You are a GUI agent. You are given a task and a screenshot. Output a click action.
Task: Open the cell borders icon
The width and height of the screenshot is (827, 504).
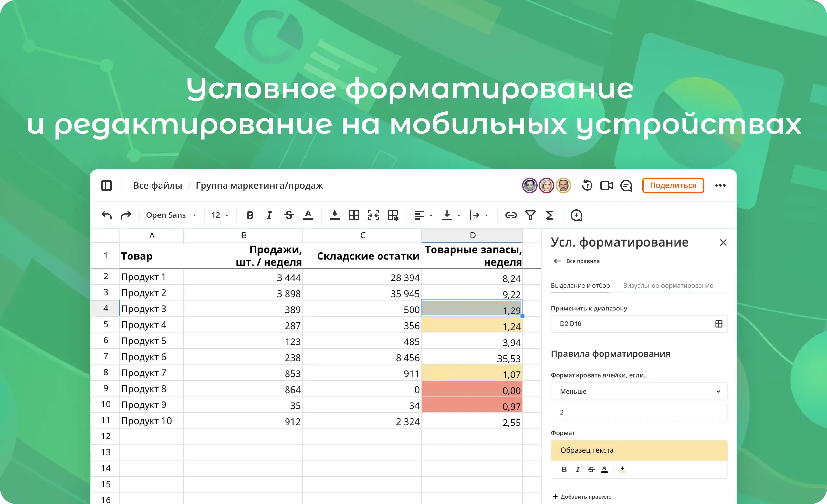click(354, 215)
